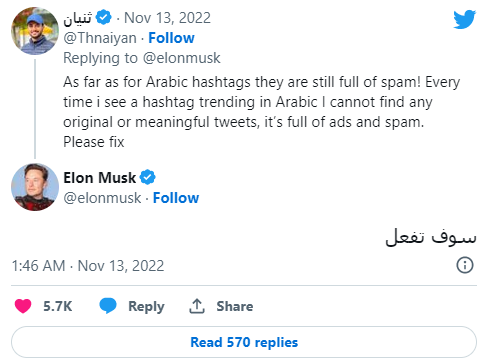Open the Nov 13, 2022 date beside ثنيان
This screenshot has height=363, width=491.
pos(168,18)
